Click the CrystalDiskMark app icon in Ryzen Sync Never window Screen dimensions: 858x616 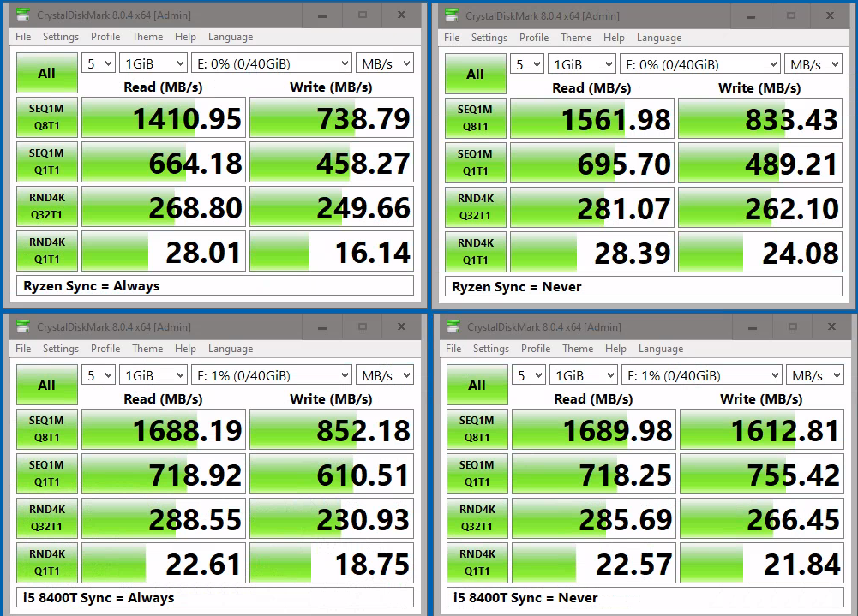452,16
